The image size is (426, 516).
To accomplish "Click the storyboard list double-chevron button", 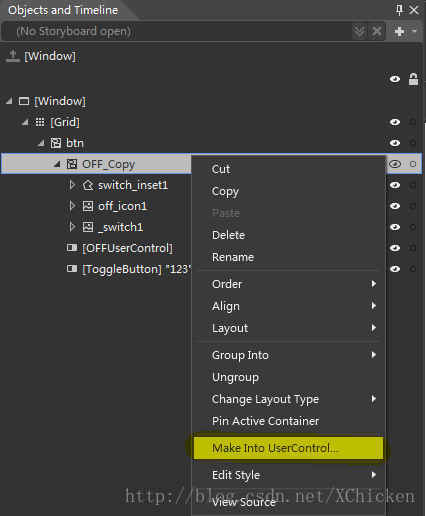I will click(359, 32).
